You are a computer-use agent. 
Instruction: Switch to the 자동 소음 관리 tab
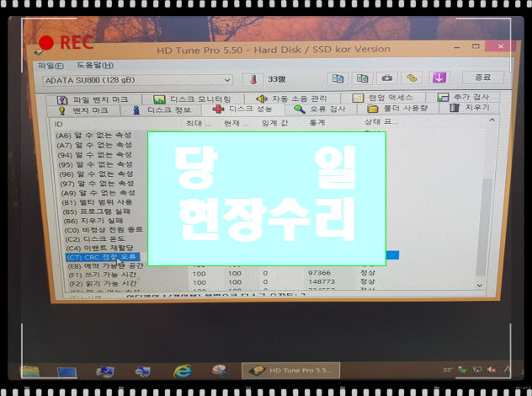click(x=292, y=99)
